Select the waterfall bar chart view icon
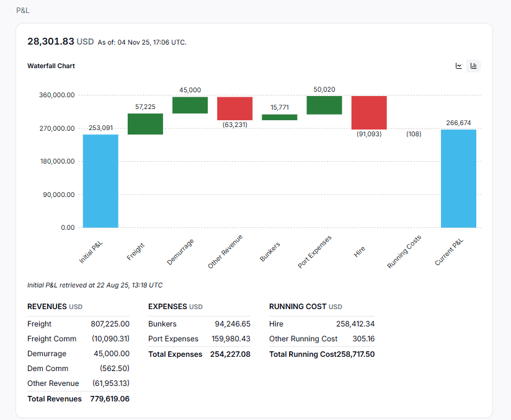The image size is (511, 420). pyautogui.click(x=474, y=66)
